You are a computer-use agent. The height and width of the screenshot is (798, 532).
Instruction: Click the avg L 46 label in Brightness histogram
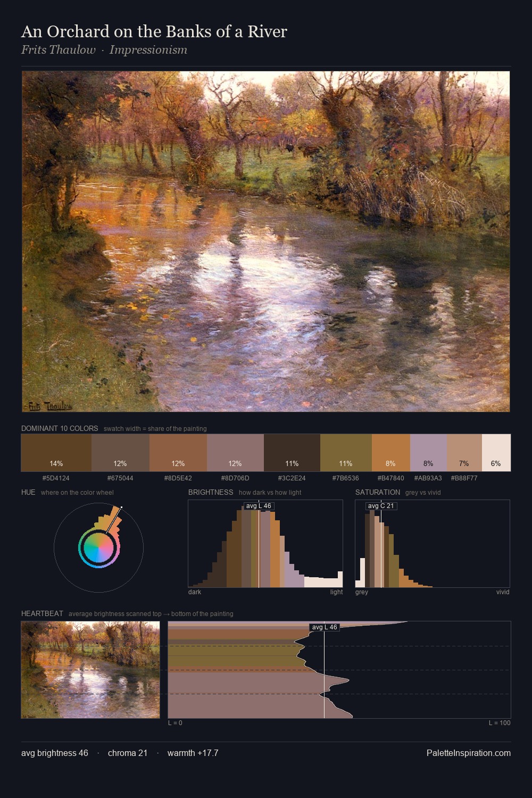click(x=259, y=506)
